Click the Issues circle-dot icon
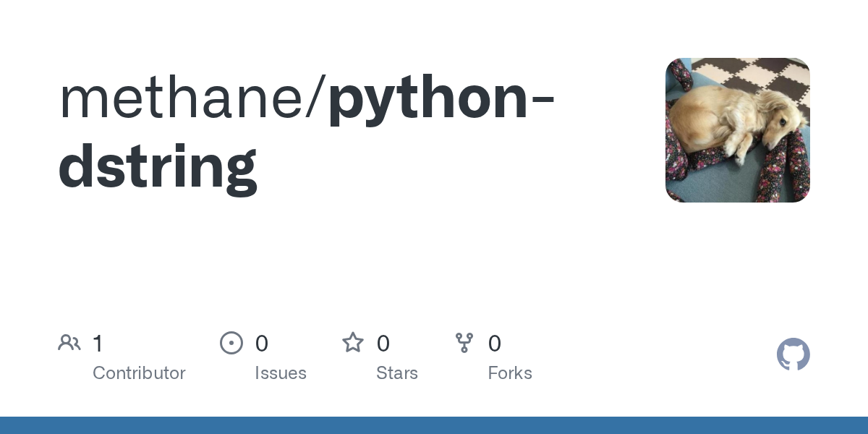Screen dimensions: 868x434 click(231, 343)
